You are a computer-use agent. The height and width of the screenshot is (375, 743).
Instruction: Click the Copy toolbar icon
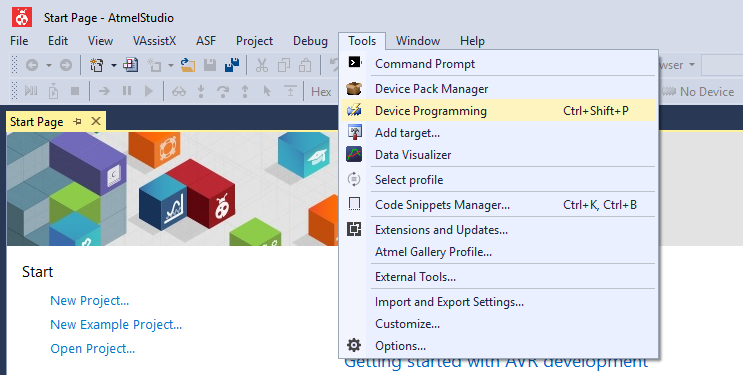[284, 65]
